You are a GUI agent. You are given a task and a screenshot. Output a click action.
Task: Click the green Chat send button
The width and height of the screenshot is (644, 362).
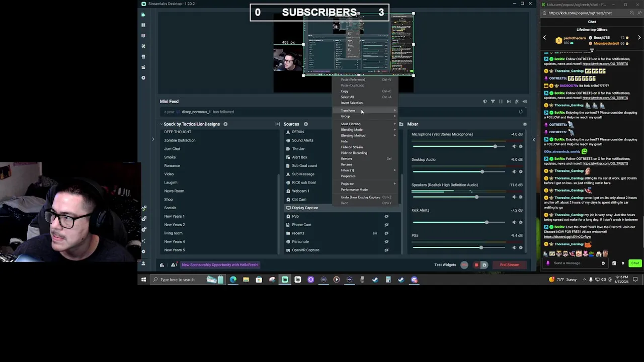(x=635, y=263)
